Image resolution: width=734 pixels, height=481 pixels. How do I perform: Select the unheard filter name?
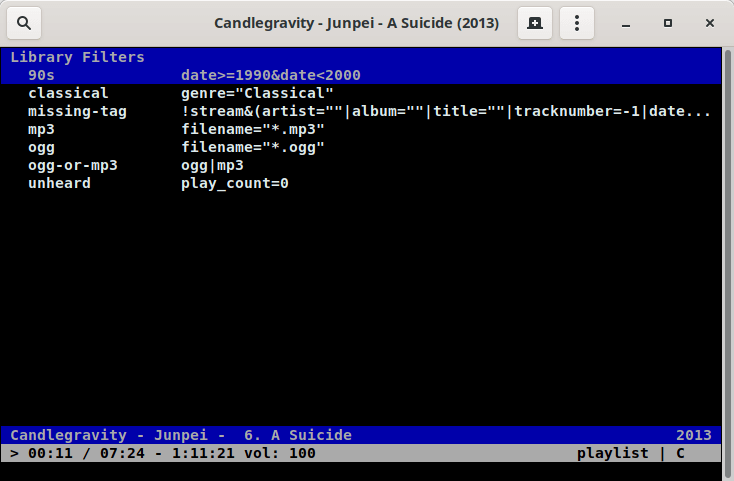pyautogui.click(x=59, y=183)
